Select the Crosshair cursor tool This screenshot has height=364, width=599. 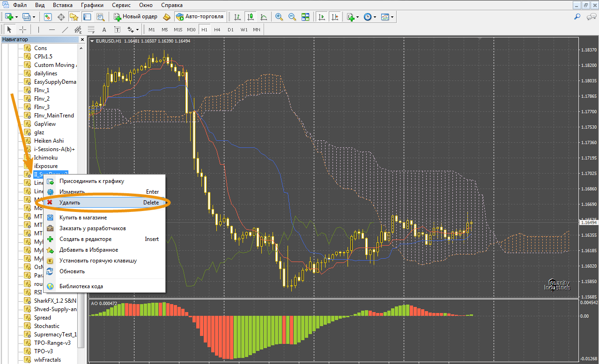(x=22, y=29)
